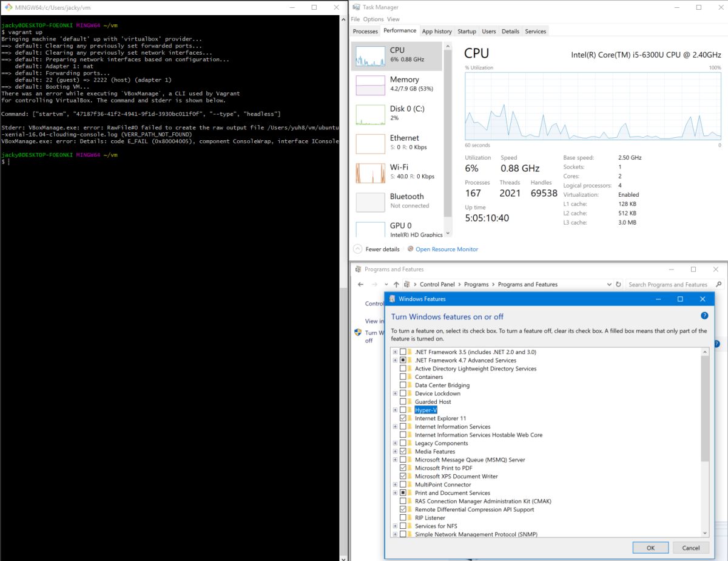
Task: Select the GPU 0 performance item
Action: point(397,229)
